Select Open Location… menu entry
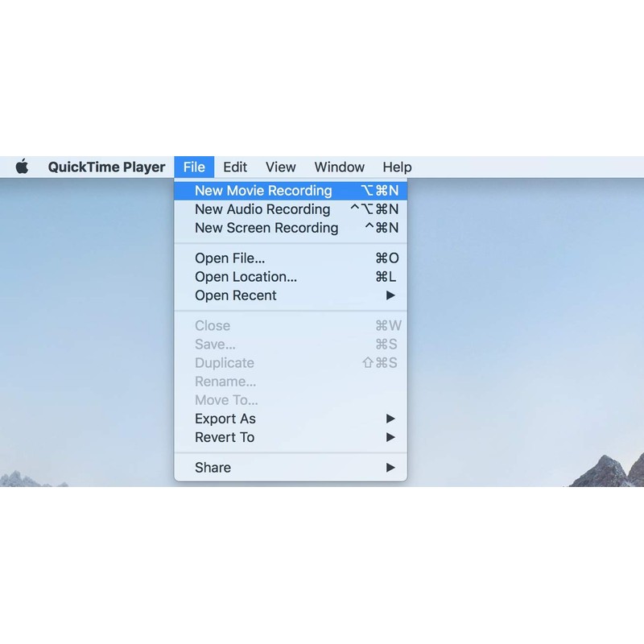The image size is (644, 644). pos(291,277)
